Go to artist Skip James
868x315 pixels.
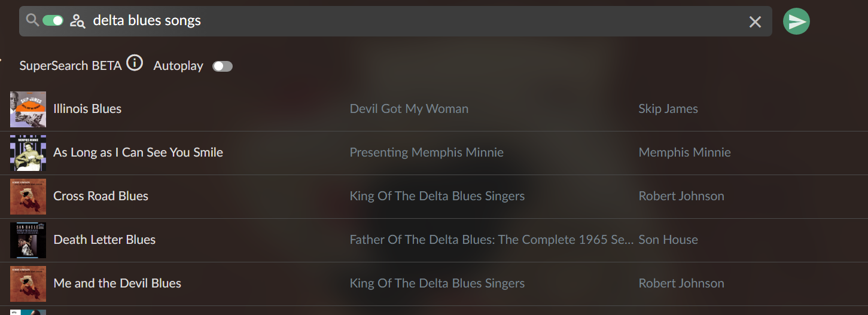pyautogui.click(x=668, y=109)
